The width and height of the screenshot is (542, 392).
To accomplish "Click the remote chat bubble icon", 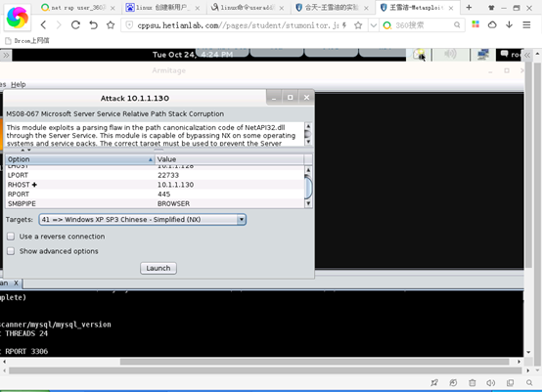I will click(504, 54).
